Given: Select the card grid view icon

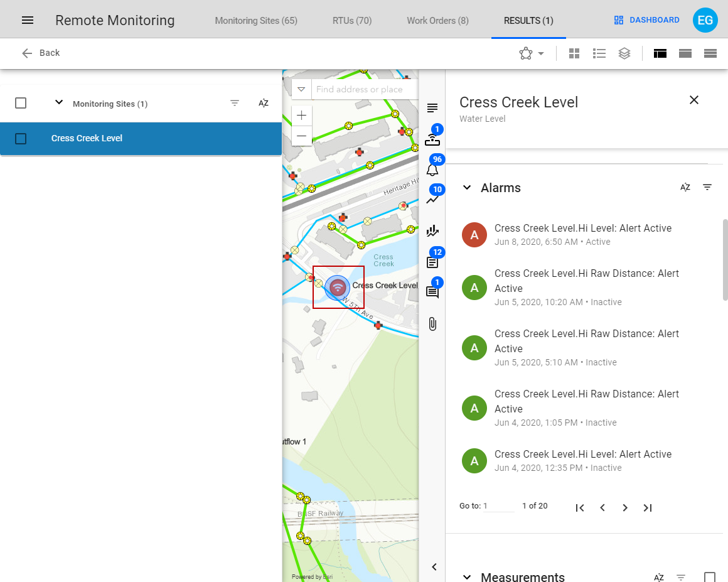Looking at the screenshot, I should 574,53.
